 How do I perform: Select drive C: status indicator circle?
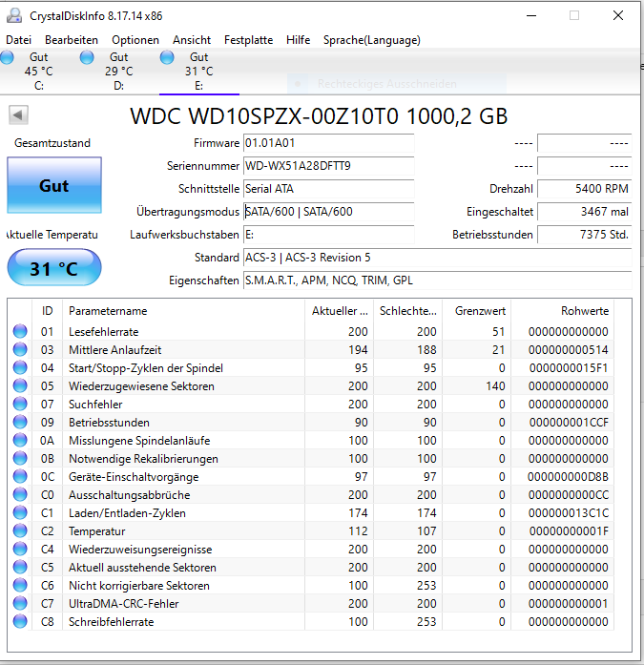coord(8,57)
